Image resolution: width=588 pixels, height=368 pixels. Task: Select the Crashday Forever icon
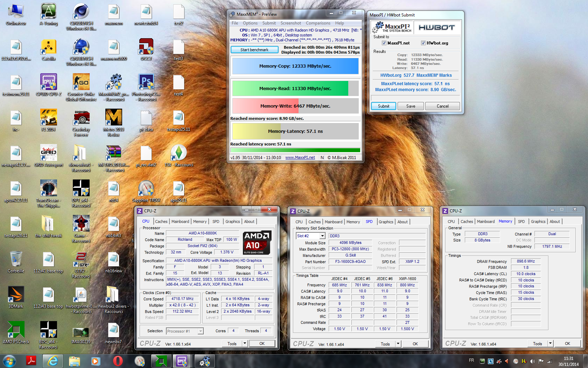(x=81, y=123)
